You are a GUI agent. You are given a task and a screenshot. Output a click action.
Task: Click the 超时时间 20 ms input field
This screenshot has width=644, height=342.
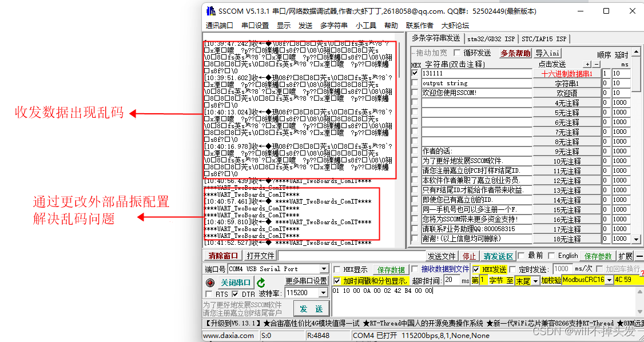point(452,281)
